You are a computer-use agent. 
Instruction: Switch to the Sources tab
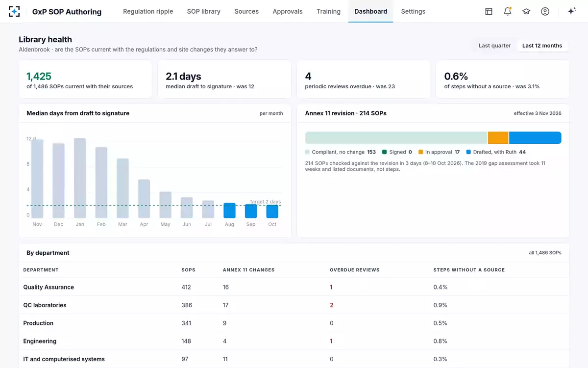coord(246,11)
